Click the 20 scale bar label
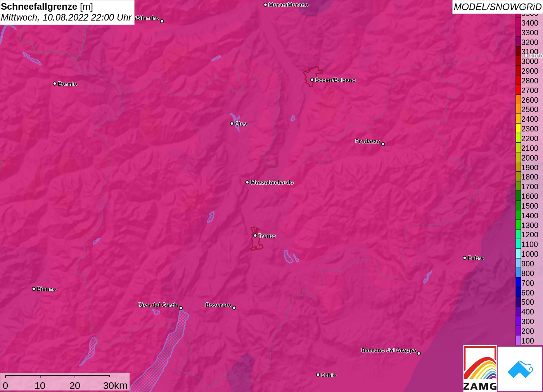Image resolution: width=543 pixels, height=392 pixels. 75,386
